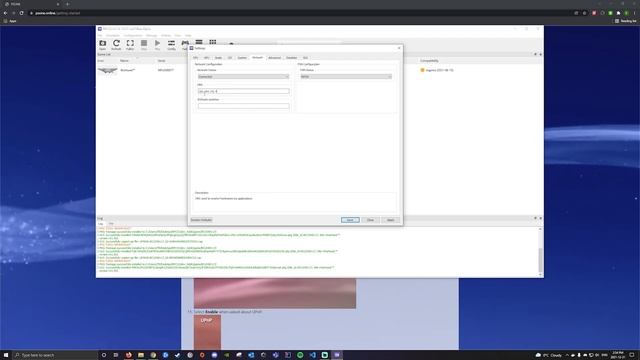Open the Windows notification center icon
Viewport: 640px width, 360px height.
click(x=632, y=355)
